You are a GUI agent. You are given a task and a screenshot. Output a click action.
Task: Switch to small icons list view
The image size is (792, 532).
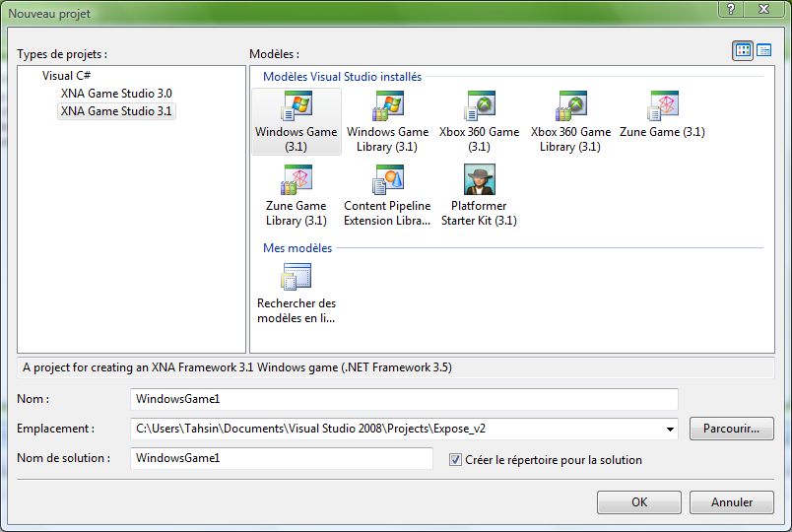pyautogui.click(x=763, y=51)
